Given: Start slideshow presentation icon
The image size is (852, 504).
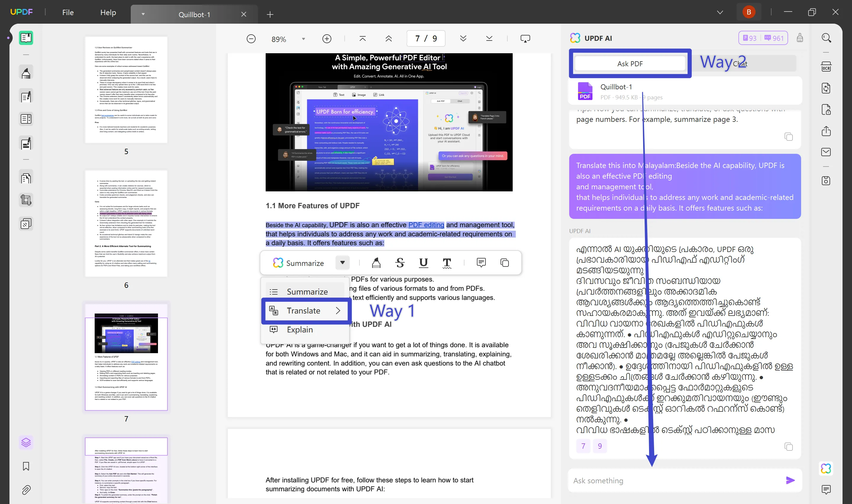Looking at the screenshot, I should (x=525, y=39).
